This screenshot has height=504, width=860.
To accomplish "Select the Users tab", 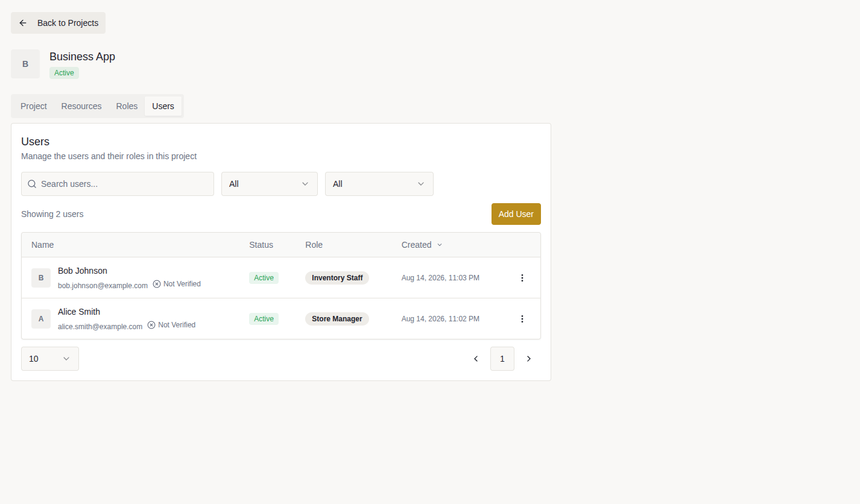I will [x=163, y=106].
